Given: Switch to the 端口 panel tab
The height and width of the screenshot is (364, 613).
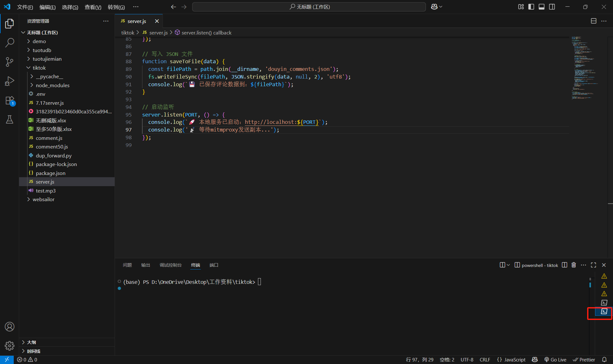Looking at the screenshot, I should 214,265.
